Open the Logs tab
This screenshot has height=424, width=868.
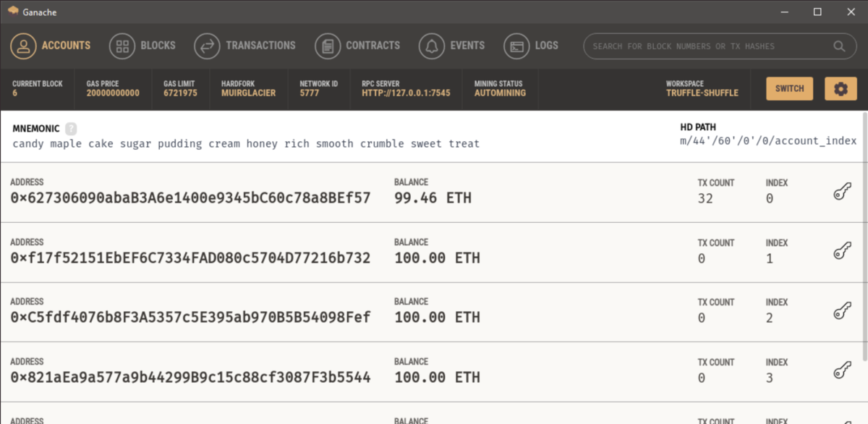[532, 46]
